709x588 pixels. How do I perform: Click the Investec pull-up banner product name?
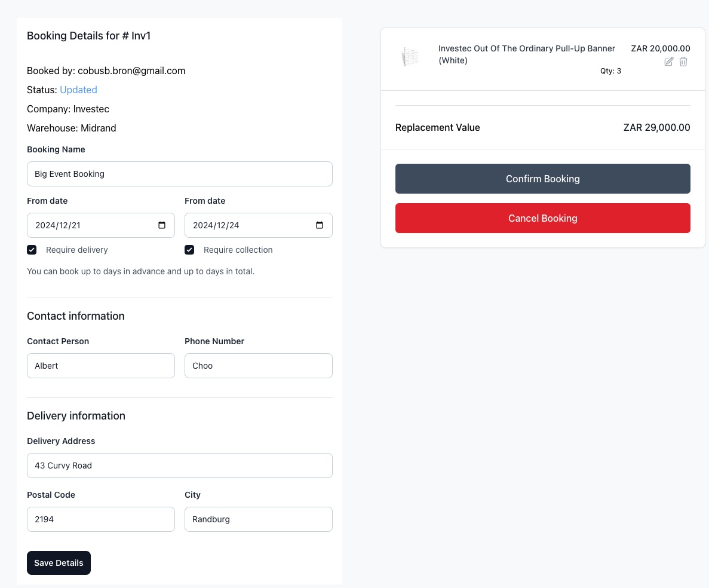click(x=526, y=54)
